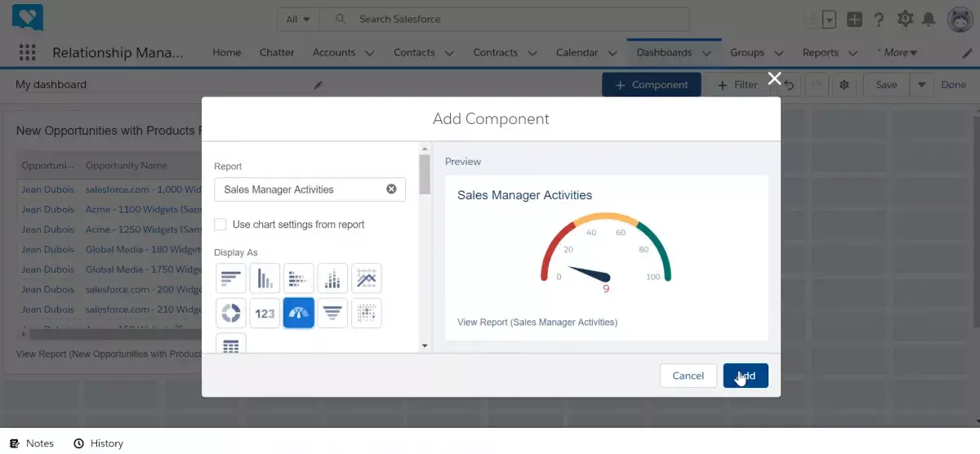This screenshot has width=980, height=454.
Task: Select funnel chart display type
Action: [x=332, y=313]
